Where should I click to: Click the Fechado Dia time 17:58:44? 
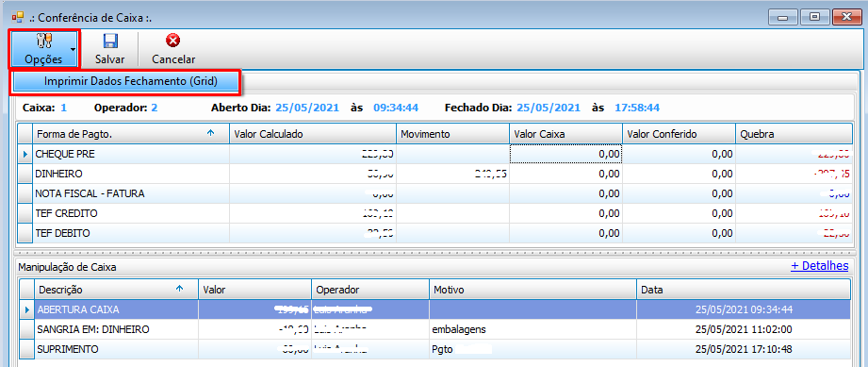637,108
